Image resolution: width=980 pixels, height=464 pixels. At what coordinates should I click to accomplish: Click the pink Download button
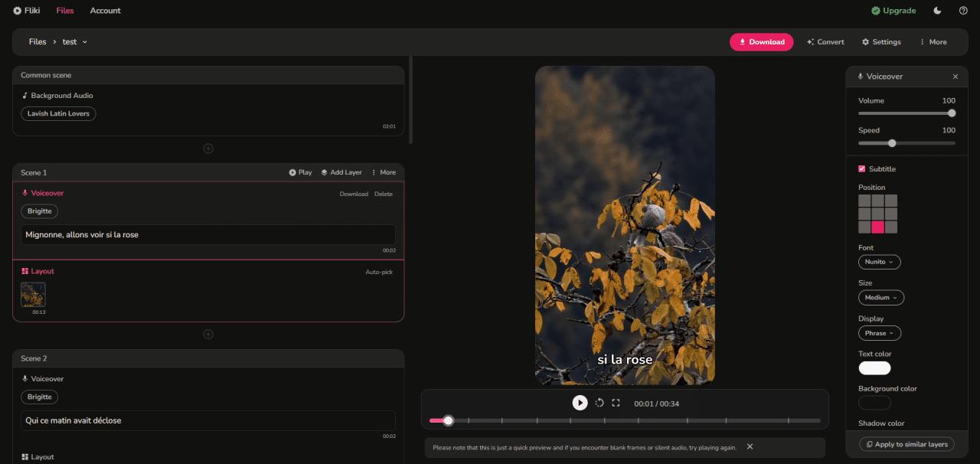[761, 42]
